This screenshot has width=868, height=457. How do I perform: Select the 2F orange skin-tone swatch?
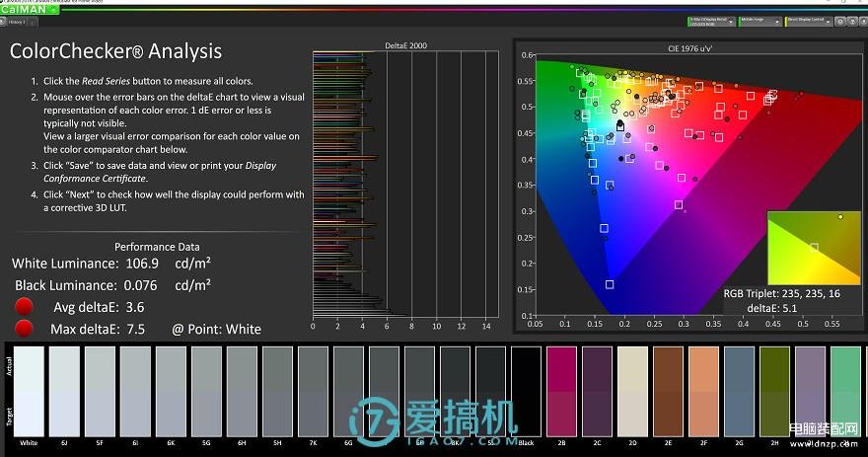click(703, 392)
